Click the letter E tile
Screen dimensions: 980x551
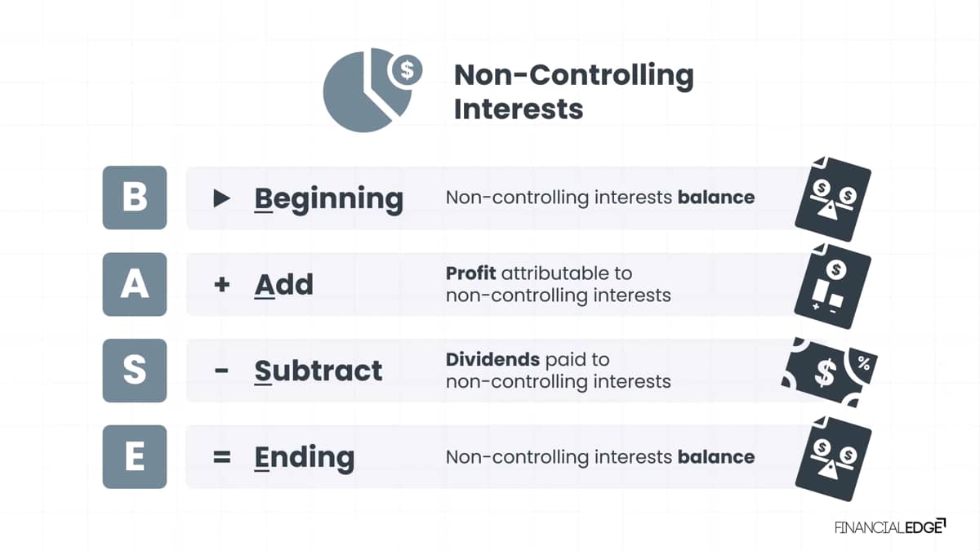coord(135,457)
